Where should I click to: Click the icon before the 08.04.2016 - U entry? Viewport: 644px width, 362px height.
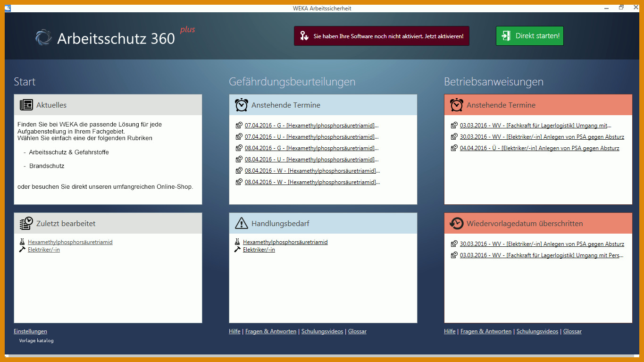239,159
